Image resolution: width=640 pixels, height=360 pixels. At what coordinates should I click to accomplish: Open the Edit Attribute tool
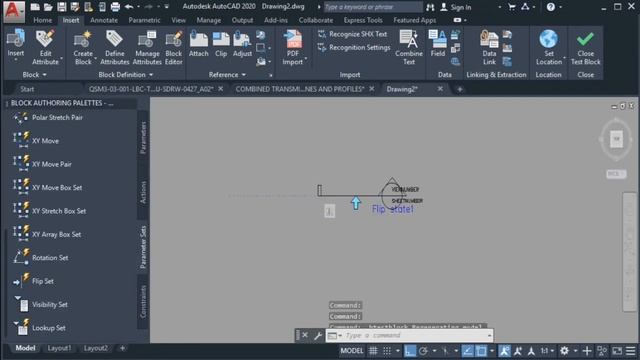45,47
